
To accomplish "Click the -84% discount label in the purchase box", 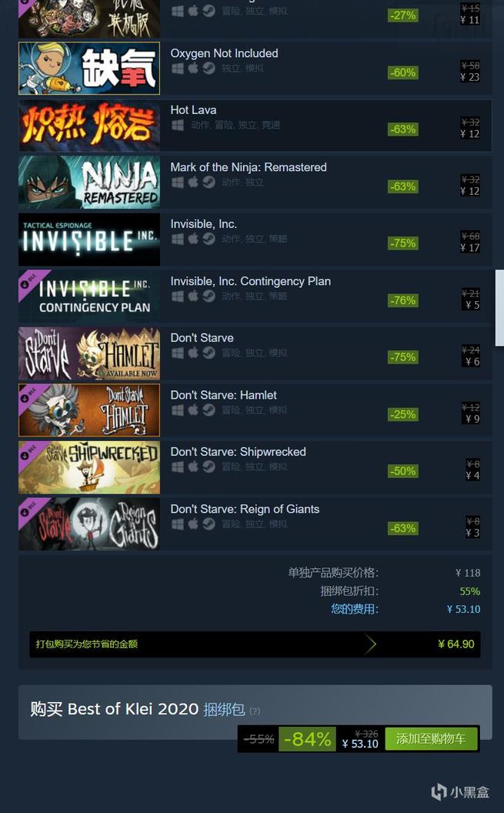I will click(x=308, y=739).
